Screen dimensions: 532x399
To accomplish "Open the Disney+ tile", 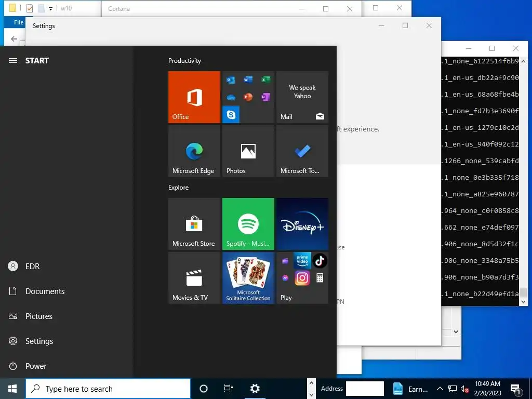I will point(302,224).
